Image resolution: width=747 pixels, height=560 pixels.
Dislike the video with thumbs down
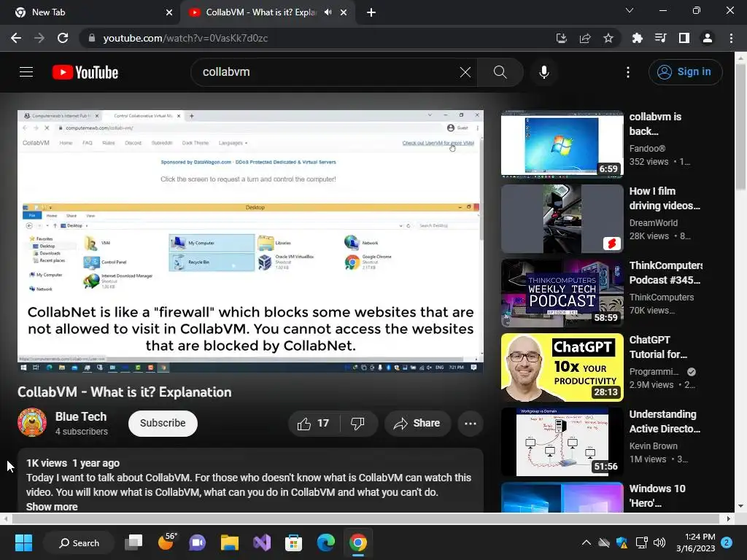(357, 424)
